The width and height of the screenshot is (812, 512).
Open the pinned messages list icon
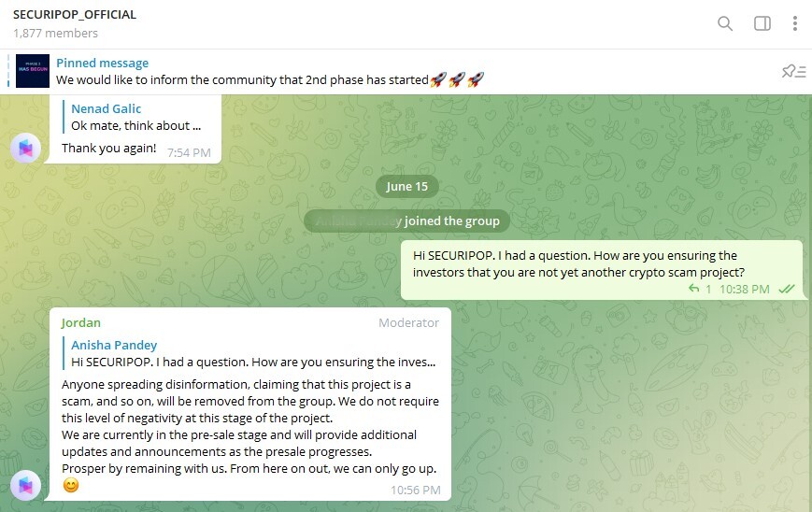tap(794, 71)
